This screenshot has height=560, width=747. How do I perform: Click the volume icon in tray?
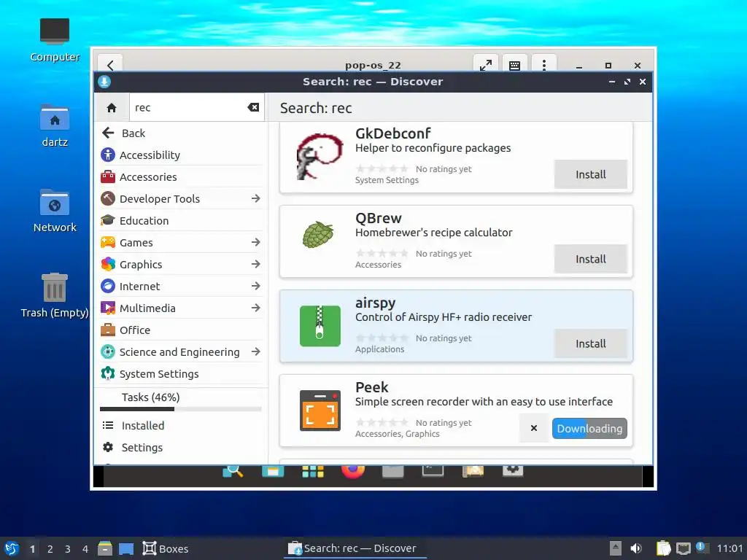(636, 548)
